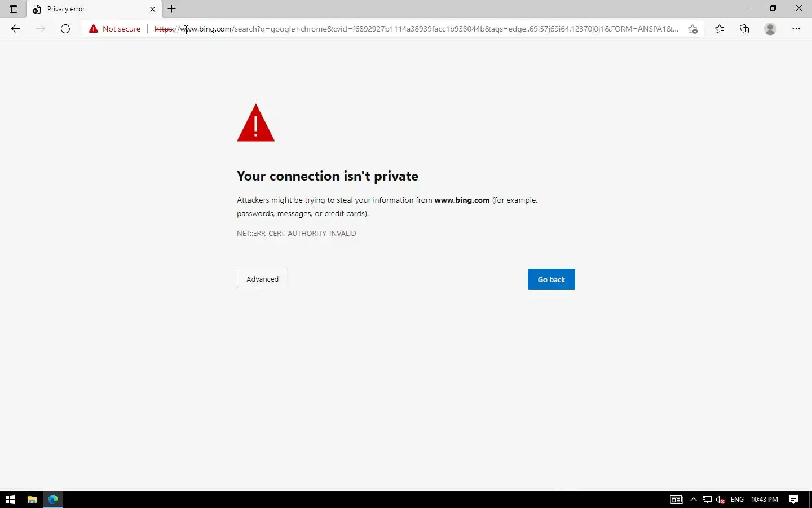Screen dimensions: 812x508
Task: Click the muted volume tray icon
Action: tap(720, 500)
